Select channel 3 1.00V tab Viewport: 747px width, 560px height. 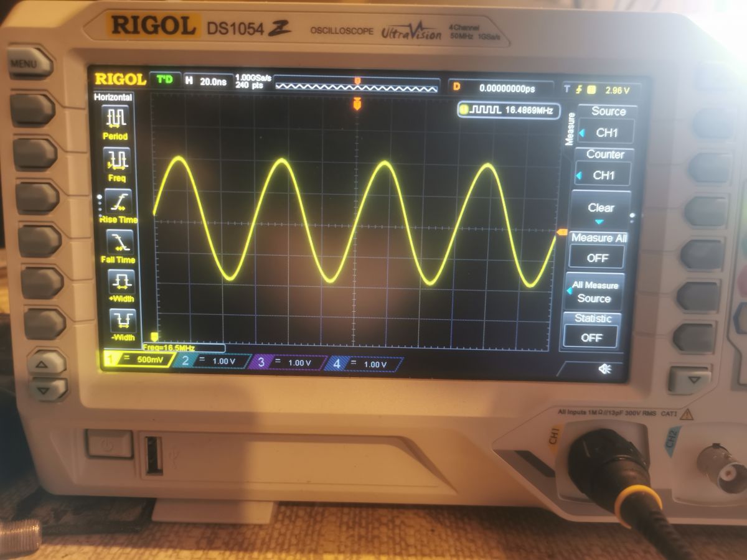288,363
